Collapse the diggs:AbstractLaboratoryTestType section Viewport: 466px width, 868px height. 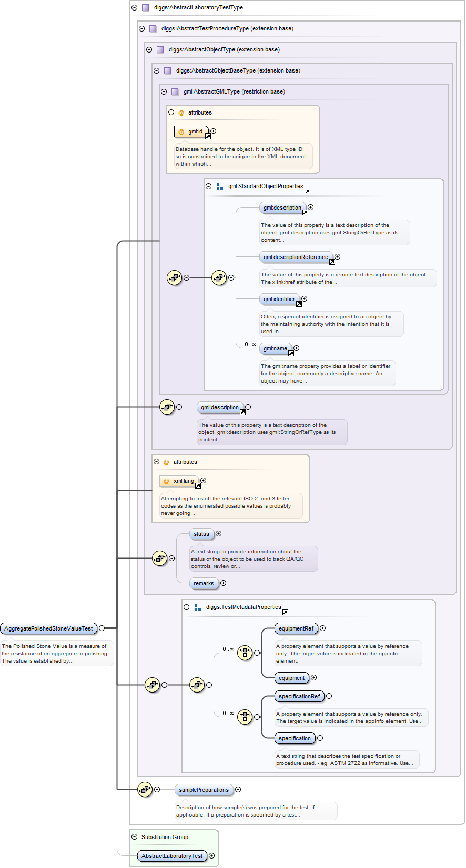pyautogui.click(x=135, y=8)
